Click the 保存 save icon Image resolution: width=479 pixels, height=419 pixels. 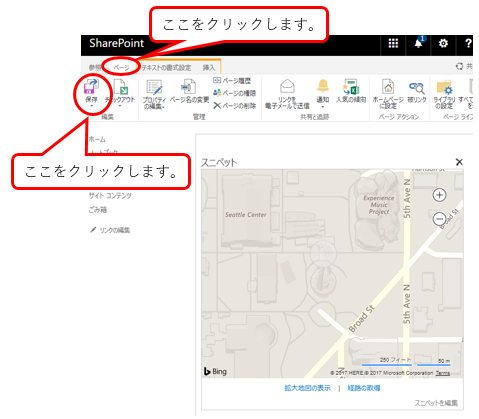tap(91, 86)
